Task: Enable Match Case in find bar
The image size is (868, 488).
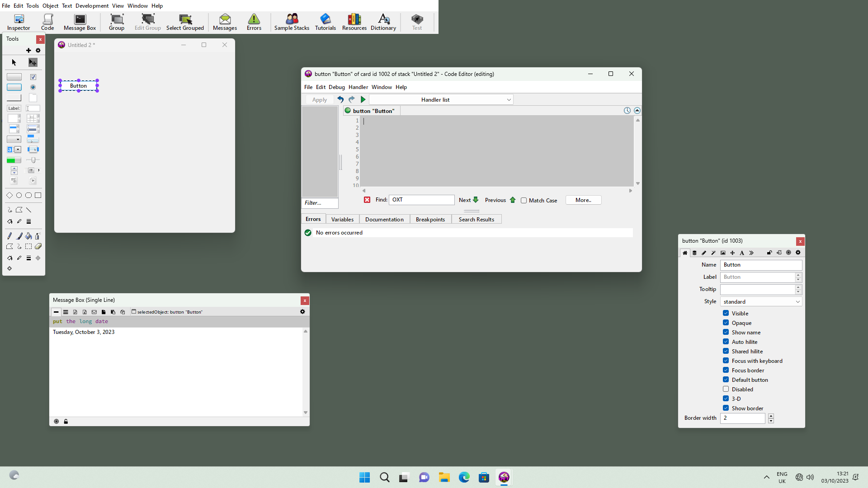Action: 524,200
